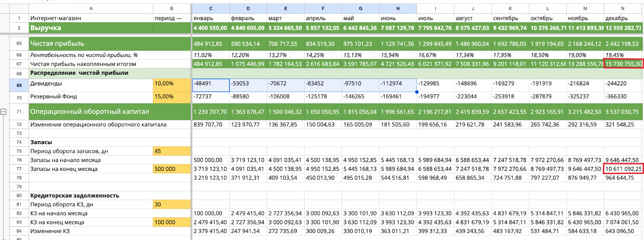Select the Операционный оборотный капитал label cell

91,112
